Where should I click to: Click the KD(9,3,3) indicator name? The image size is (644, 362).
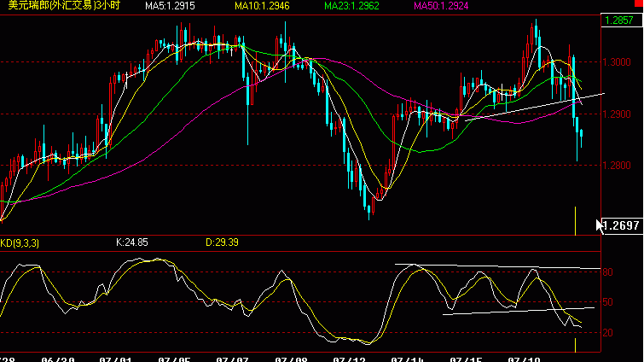click(20, 243)
